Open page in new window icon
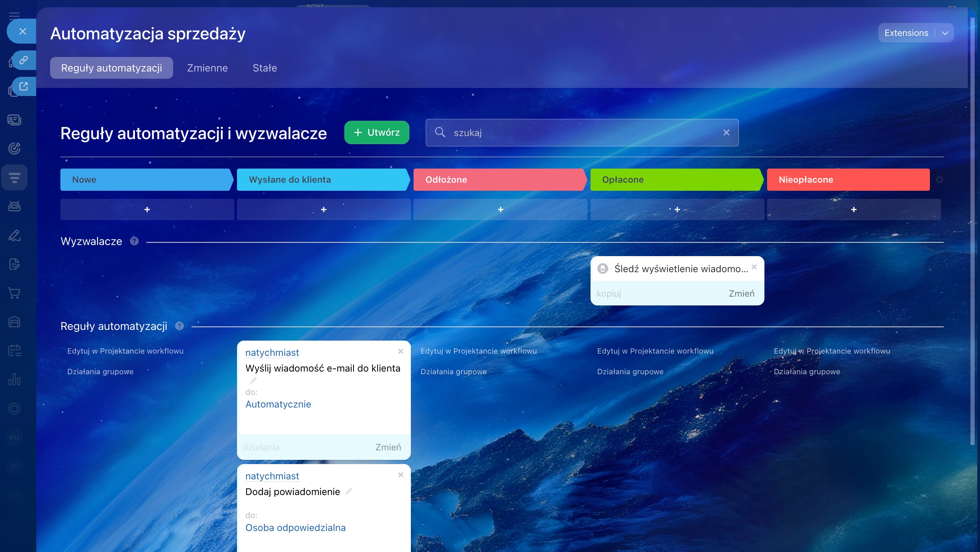This screenshot has height=552, width=980. 23,86
